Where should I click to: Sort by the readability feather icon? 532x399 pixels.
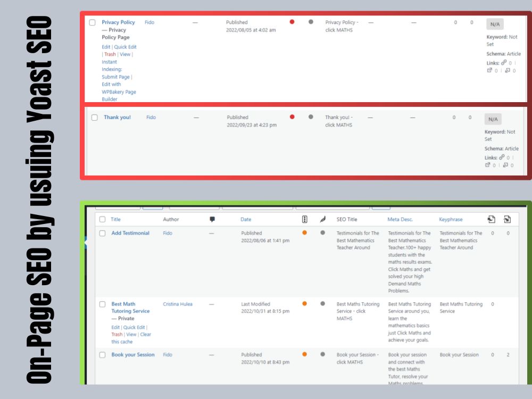(323, 219)
